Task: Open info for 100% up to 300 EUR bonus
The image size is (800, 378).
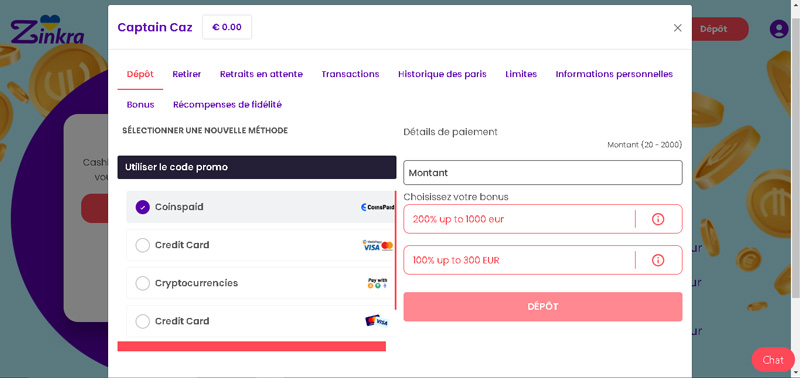Action: 658,260
